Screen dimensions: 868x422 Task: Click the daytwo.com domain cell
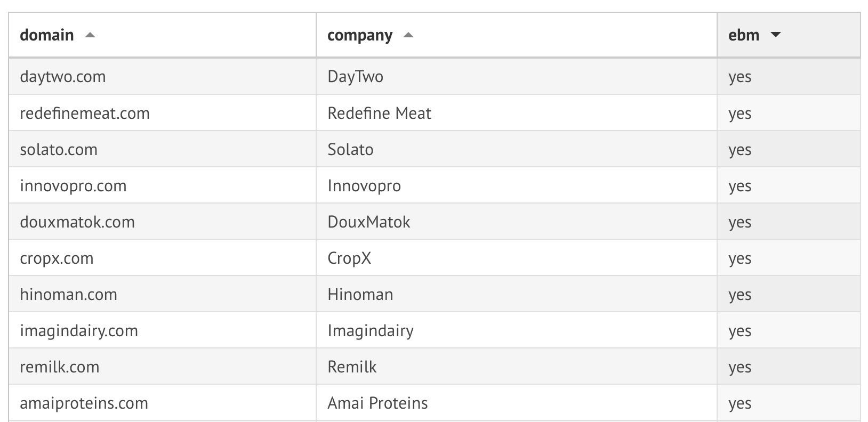click(63, 77)
